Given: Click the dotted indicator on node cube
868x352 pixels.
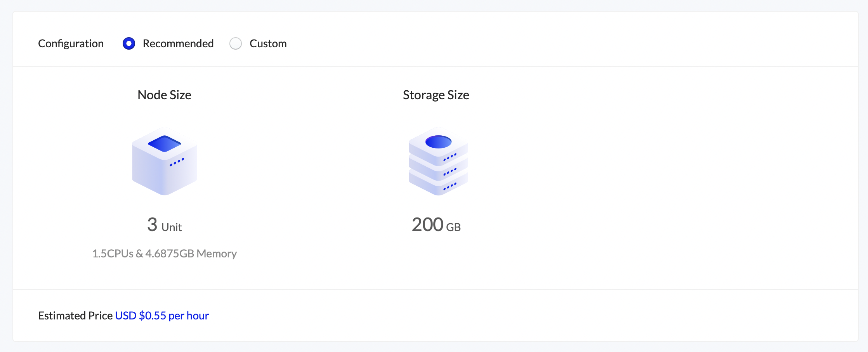Looking at the screenshot, I should coord(177,162).
